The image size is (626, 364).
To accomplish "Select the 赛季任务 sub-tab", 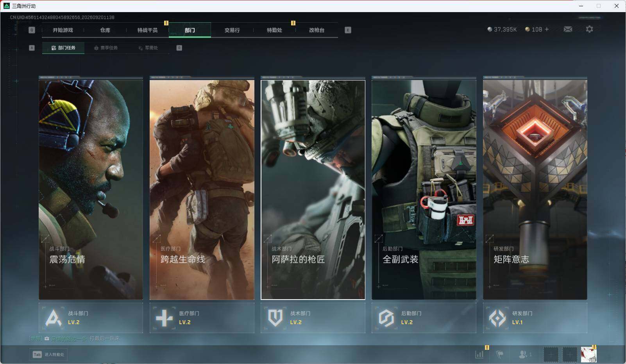I will [x=106, y=48].
